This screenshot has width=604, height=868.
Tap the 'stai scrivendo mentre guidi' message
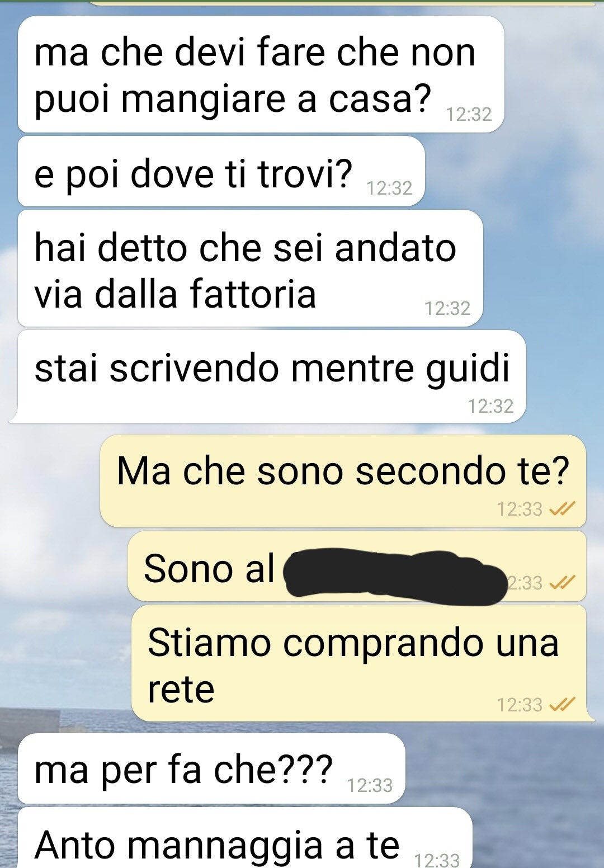[268, 376]
